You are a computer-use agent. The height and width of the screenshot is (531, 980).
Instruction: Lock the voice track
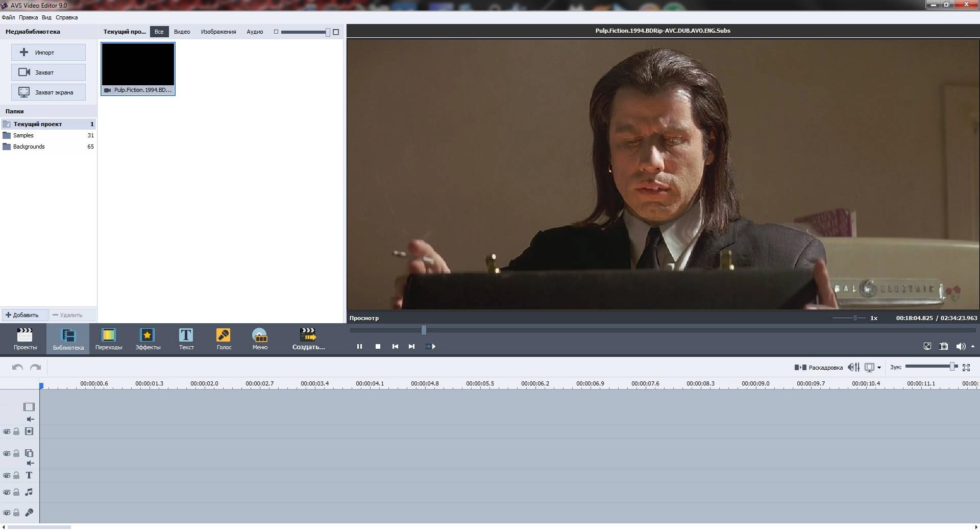pos(16,513)
